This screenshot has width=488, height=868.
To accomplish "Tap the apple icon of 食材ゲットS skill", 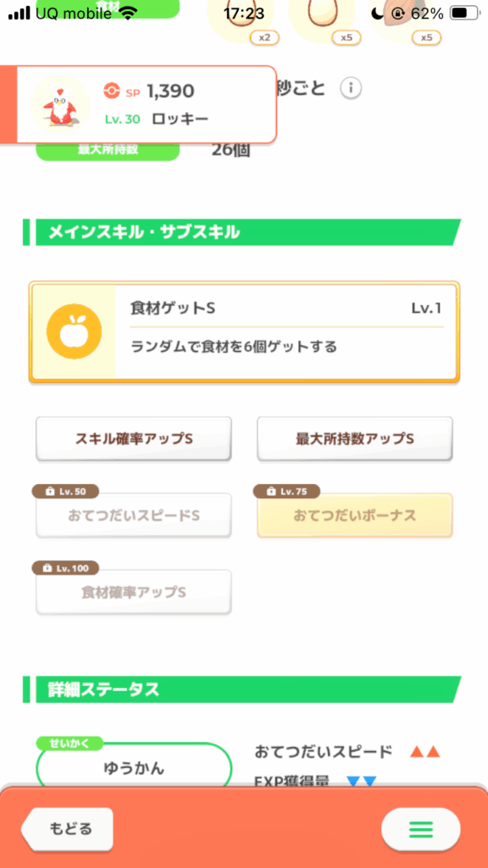I will [x=75, y=331].
